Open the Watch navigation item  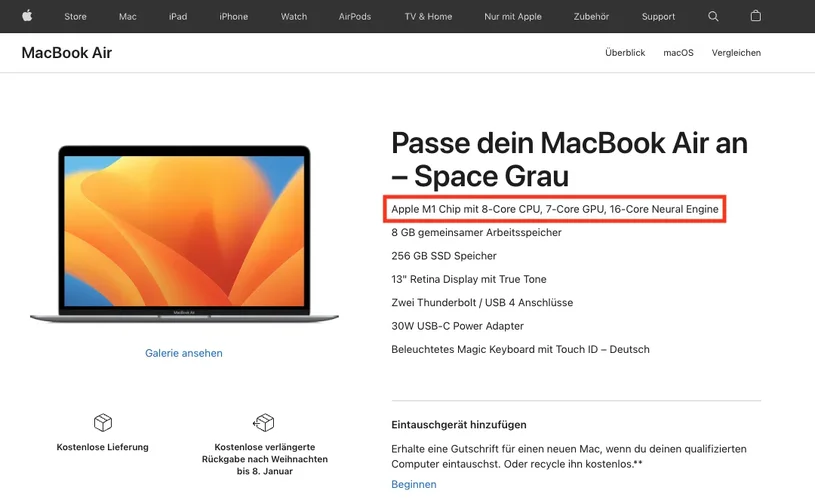click(x=294, y=17)
